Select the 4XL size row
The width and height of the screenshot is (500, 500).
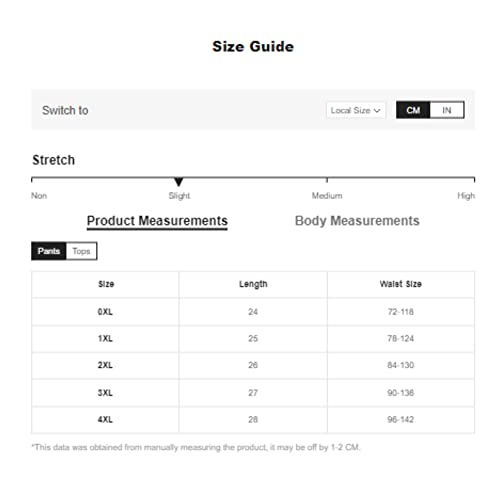253,420
